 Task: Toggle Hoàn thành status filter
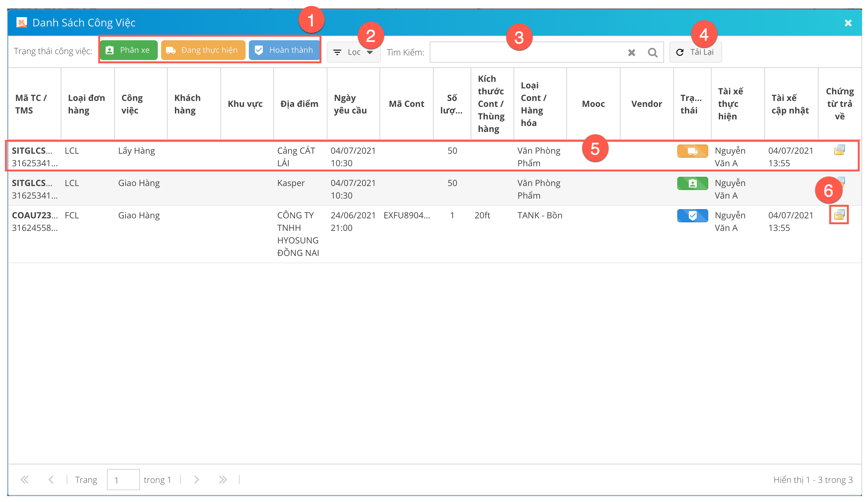[x=284, y=50]
